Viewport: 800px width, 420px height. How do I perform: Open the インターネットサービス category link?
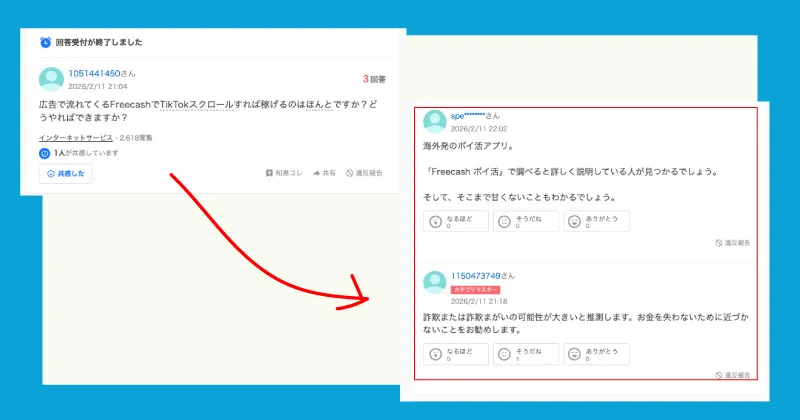tap(76, 138)
